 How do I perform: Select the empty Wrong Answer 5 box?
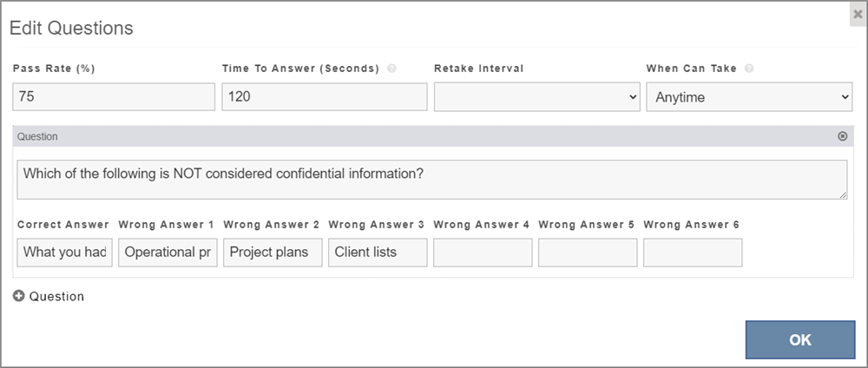(588, 253)
